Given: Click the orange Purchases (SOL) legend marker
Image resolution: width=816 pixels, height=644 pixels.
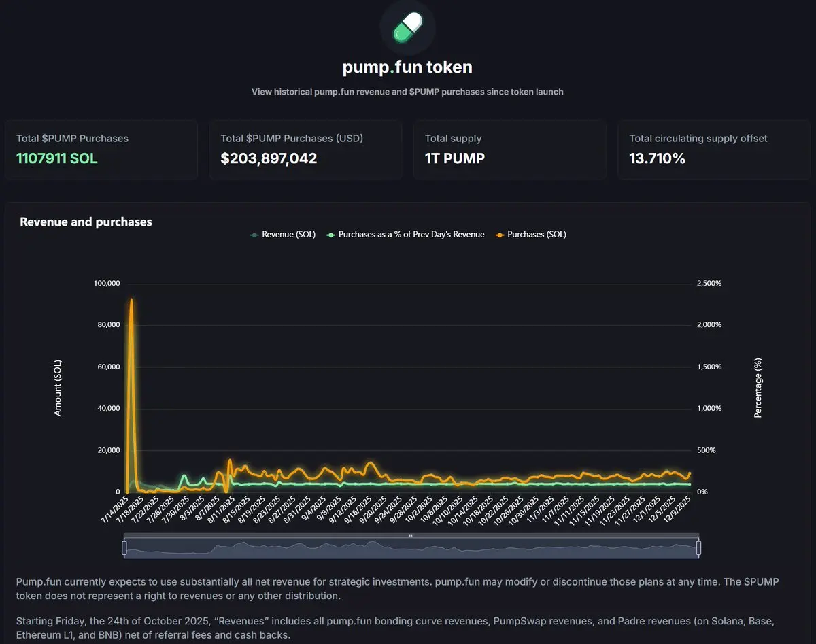Looking at the screenshot, I should (500, 235).
